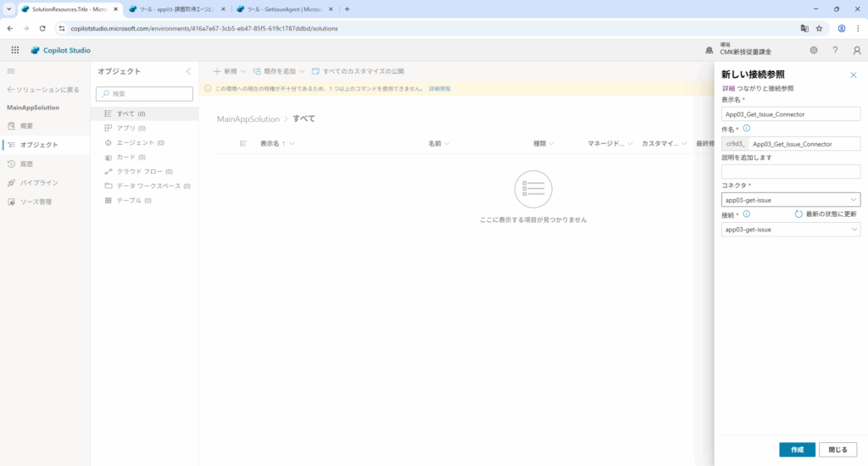Click the 閉じる button
The width and height of the screenshot is (868, 466).
click(x=837, y=450)
